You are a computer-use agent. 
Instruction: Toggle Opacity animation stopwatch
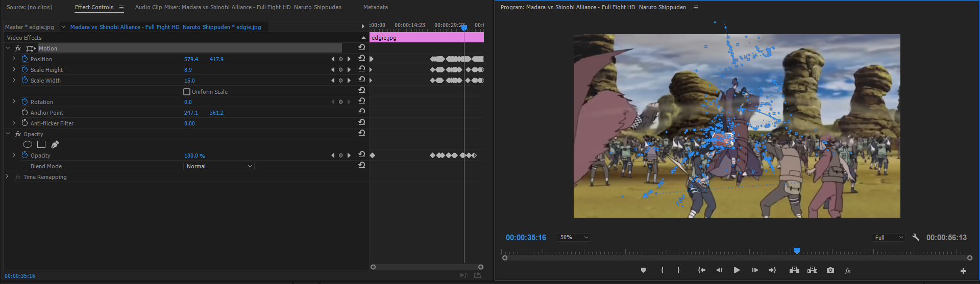tap(24, 156)
